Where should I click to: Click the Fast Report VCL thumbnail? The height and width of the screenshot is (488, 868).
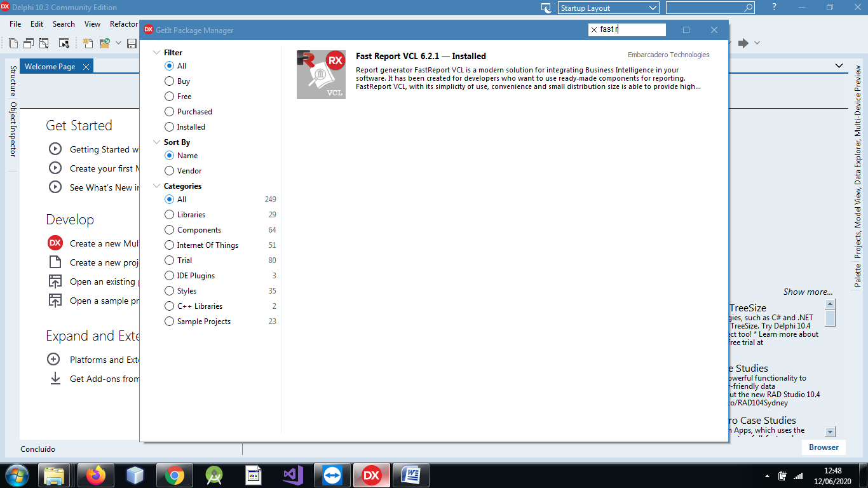click(321, 74)
